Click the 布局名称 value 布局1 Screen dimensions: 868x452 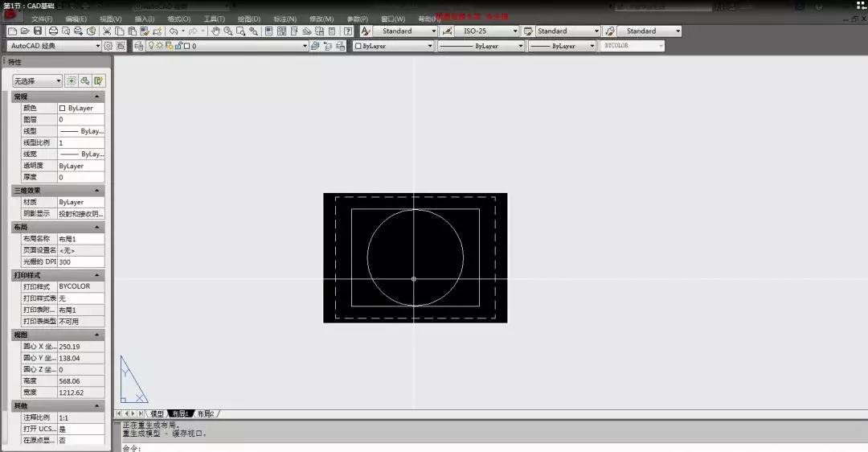click(x=81, y=240)
